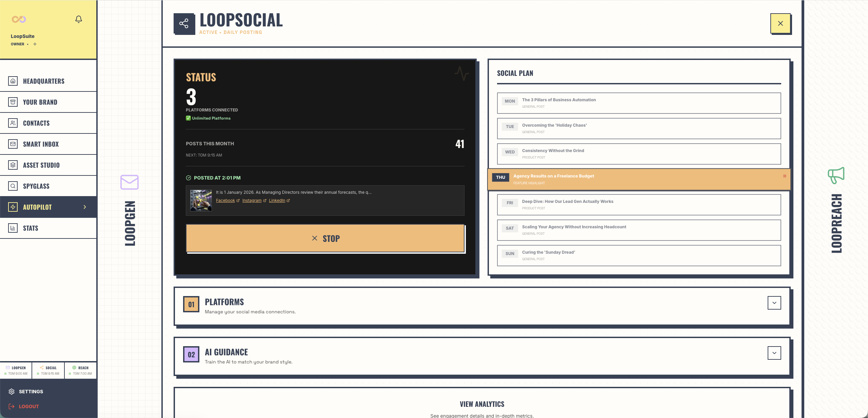Viewport: 868px width, 418px height.
Task: Switch to the Social status tab at bottom
Action: (x=48, y=370)
